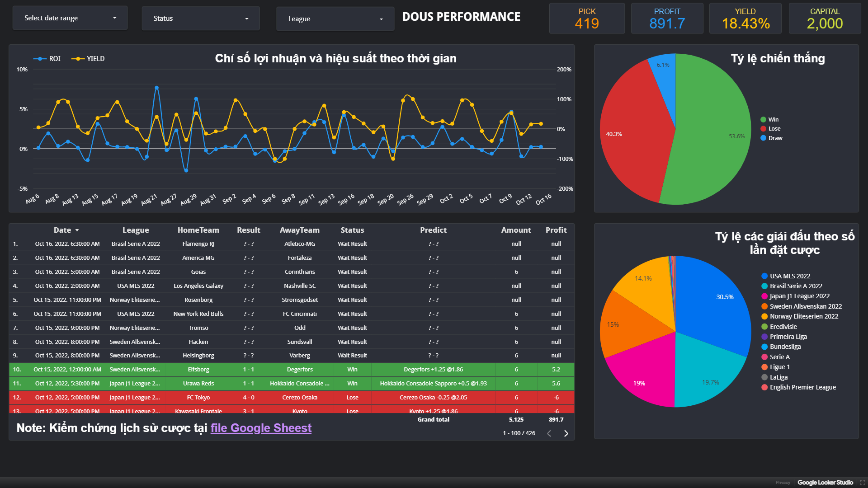
Task: Click the fullscreen icon in footer
Action: tap(862, 483)
